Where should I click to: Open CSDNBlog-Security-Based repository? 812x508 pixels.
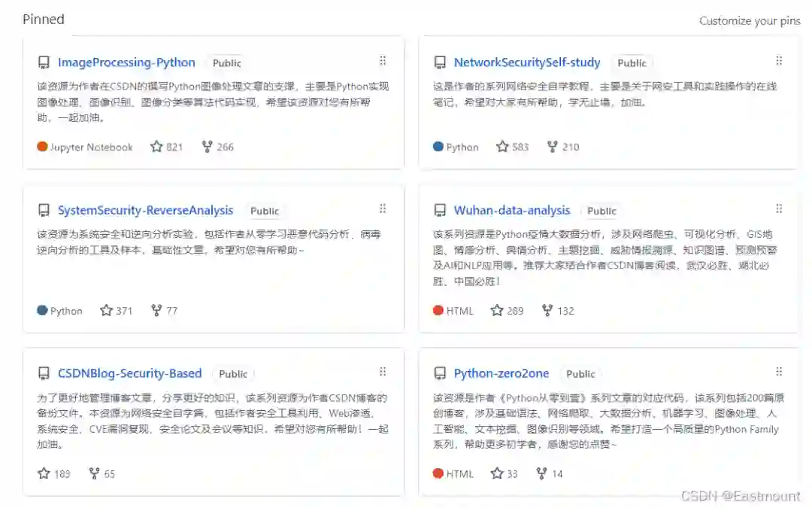click(129, 374)
